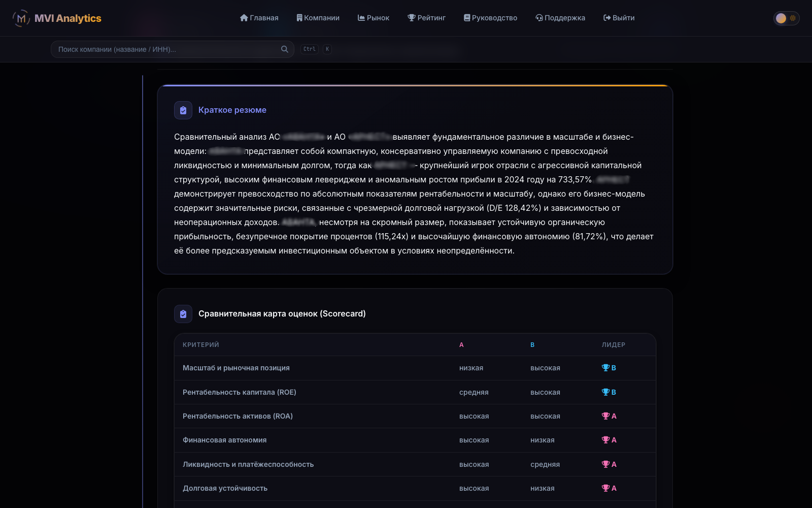
Task: Click the 'низкая' B value in Долговая устойчивость row
Action: [543, 489]
